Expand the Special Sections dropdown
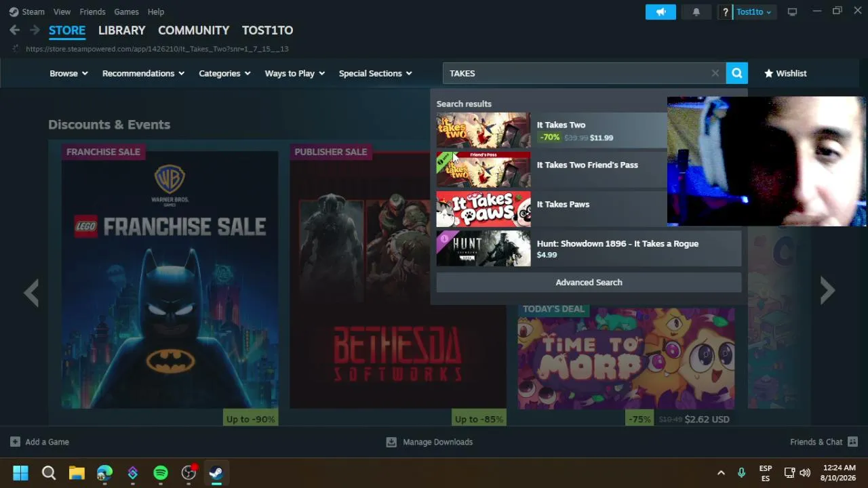This screenshot has width=868, height=488. pyautogui.click(x=376, y=73)
